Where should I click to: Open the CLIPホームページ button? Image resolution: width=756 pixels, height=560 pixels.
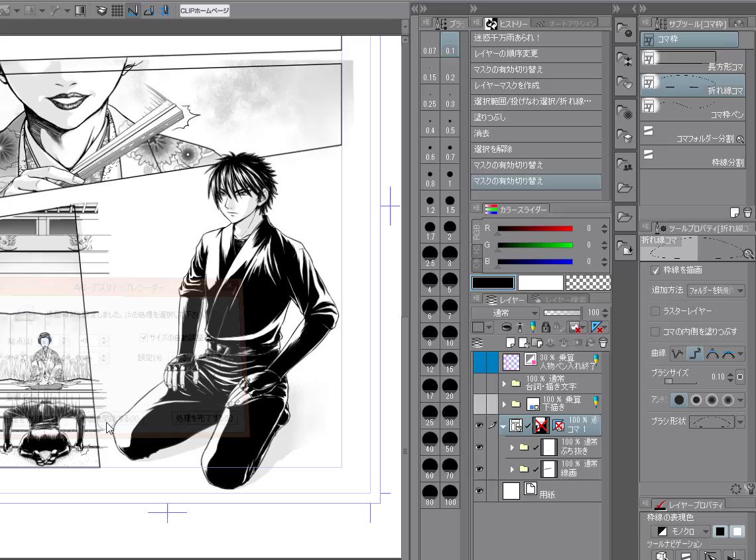(204, 11)
